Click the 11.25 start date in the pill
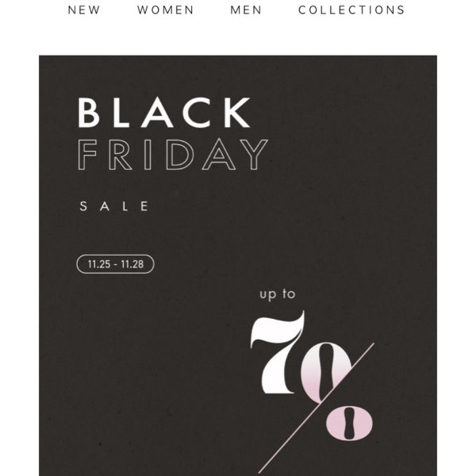The image size is (476, 476). (x=99, y=264)
